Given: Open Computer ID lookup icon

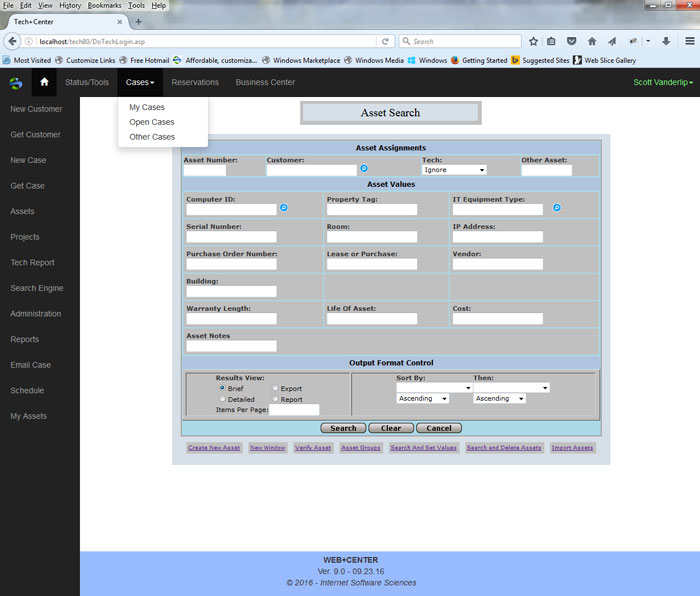Looking at the screenshot, I should click(x=283, y=208).
